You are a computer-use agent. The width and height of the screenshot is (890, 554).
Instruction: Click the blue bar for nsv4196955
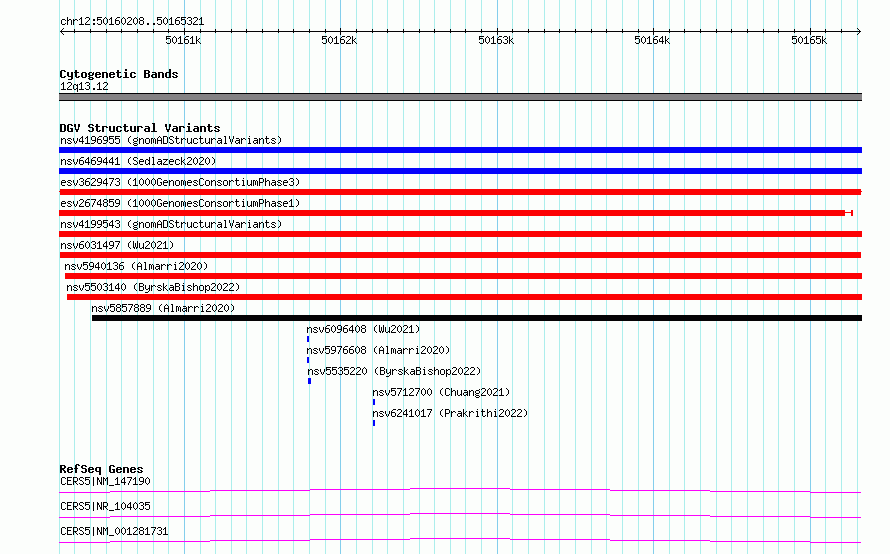tap(460, 150)
